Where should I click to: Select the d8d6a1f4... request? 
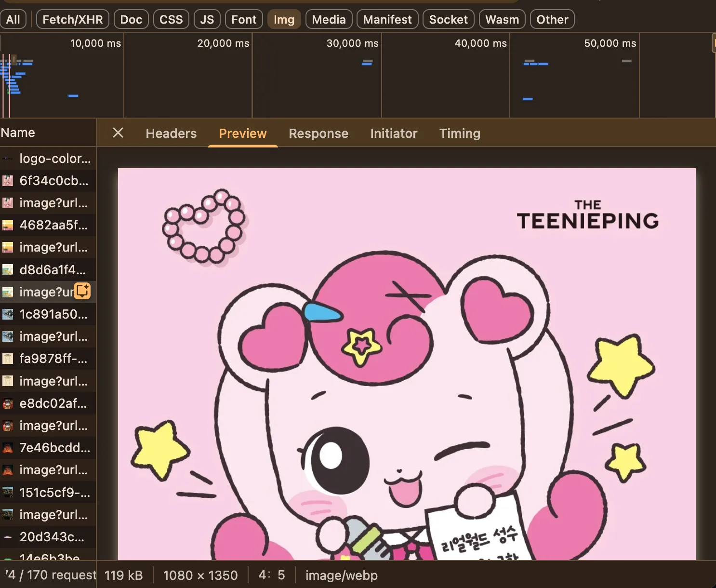click(x=48, y=270)
